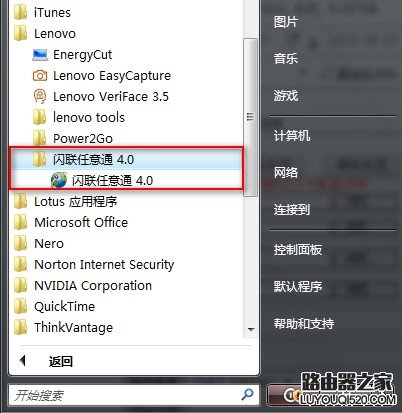402x413 pixels.
Task: Open the iTunes folder icon
Action: 21,13
